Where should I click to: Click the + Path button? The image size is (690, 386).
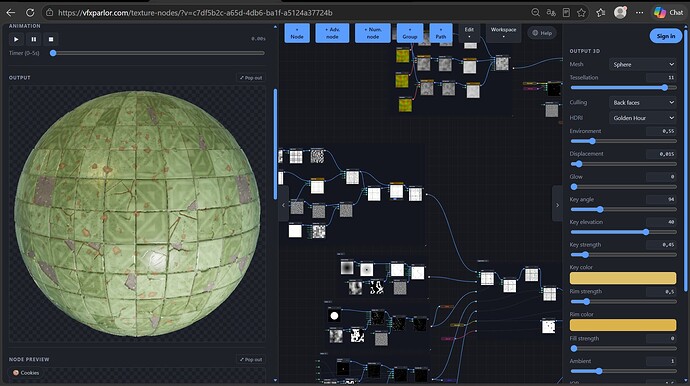tap(440, 33)
